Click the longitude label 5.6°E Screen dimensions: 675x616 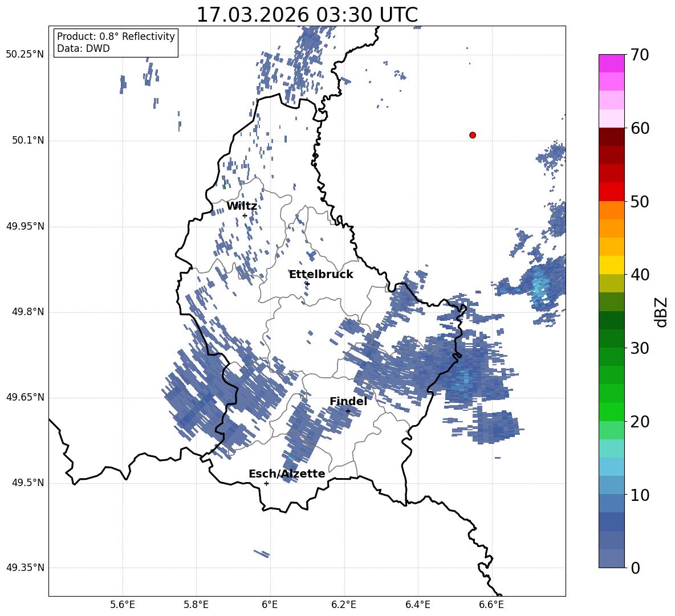[x=123, y=605]
